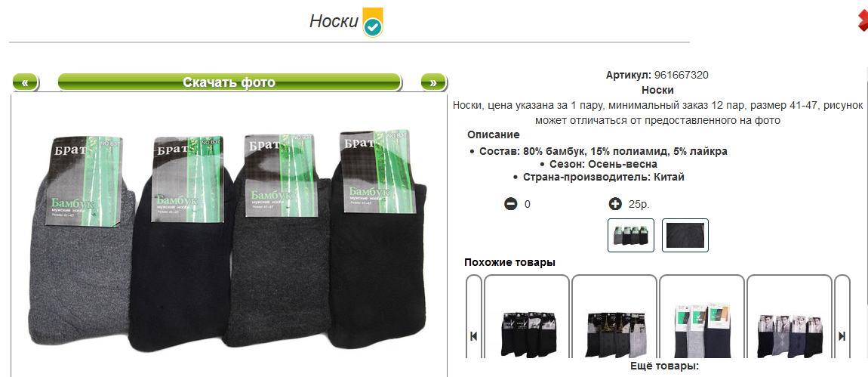Click the 25р. price label
The height and width of the screenshot is (377, 868).
639,204
